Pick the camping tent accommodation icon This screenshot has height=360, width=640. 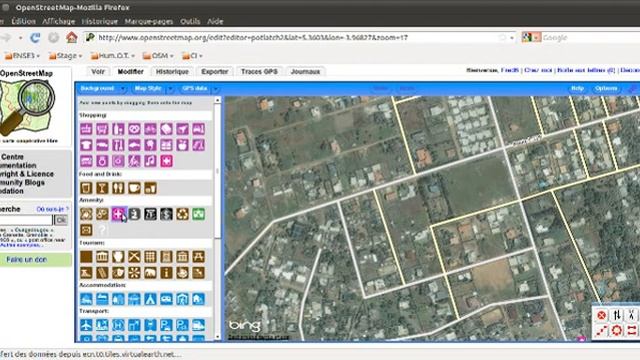pyautogui.click(x=150, y=299)
